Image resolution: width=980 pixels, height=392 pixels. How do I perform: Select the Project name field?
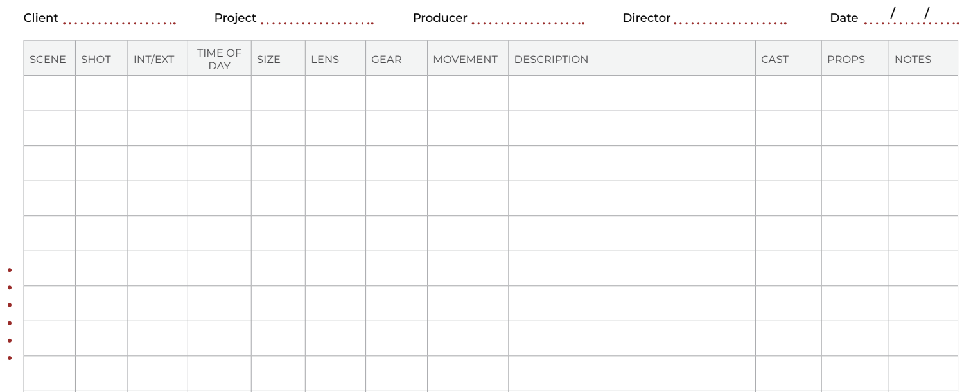pos(317,20)
